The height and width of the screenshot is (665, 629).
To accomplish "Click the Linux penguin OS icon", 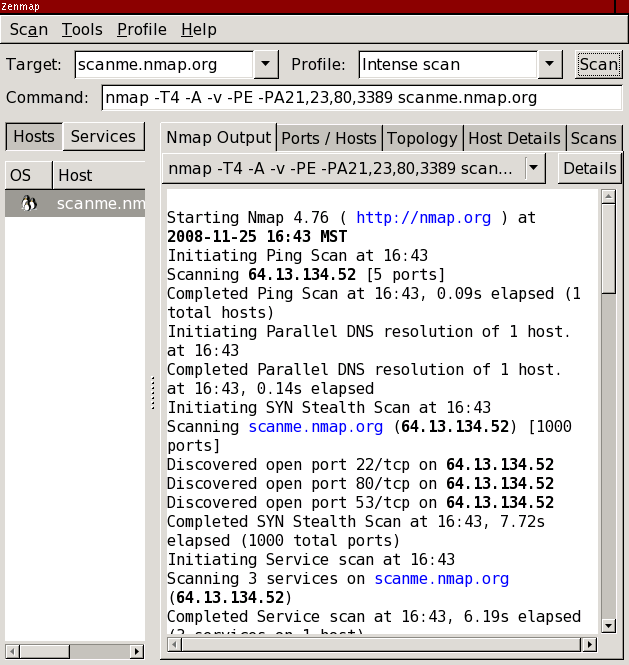I will [x=29, y=204].
